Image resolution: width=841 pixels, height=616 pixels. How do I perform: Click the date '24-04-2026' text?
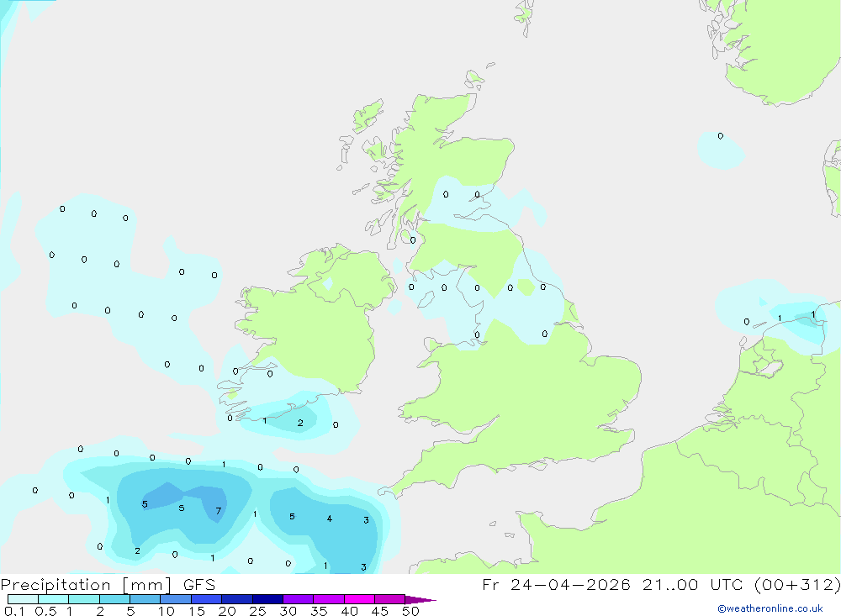coord(569,584)
